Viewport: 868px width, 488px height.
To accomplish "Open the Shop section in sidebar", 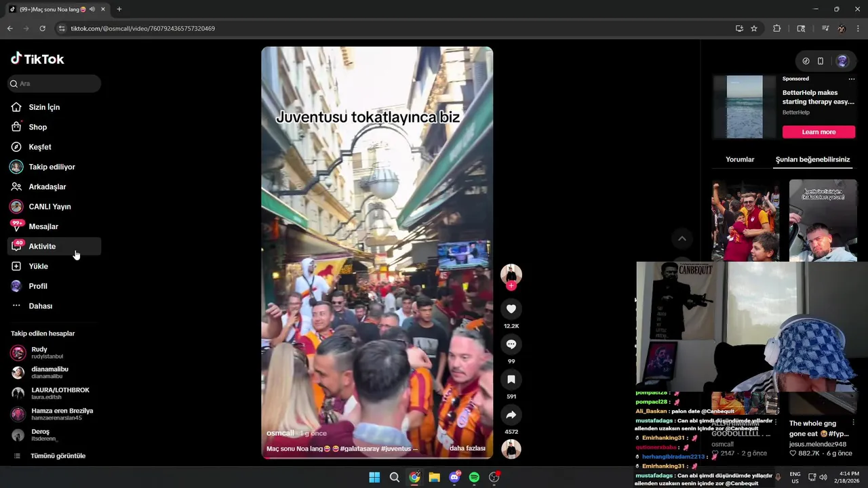I will pyautogui.click(x=37, y=127).
